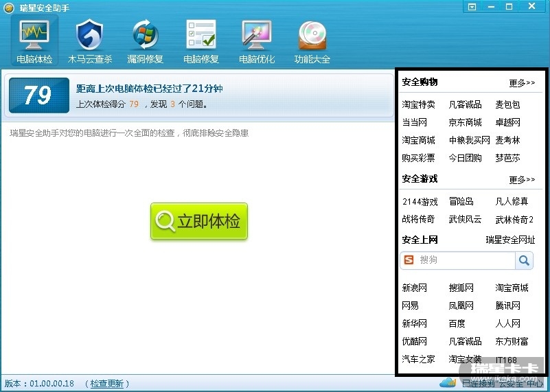
Task: Click the 安全游戏 section heading
Action: (420, 178)
